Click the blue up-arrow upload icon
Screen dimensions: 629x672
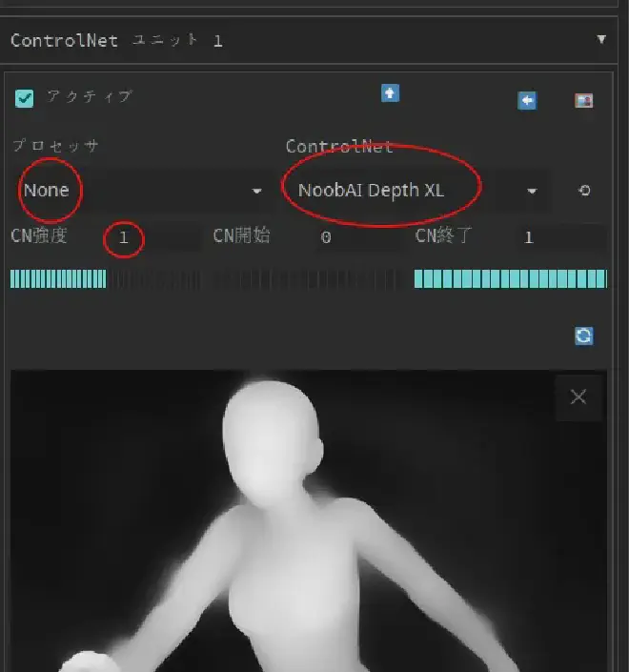[390, 93]
